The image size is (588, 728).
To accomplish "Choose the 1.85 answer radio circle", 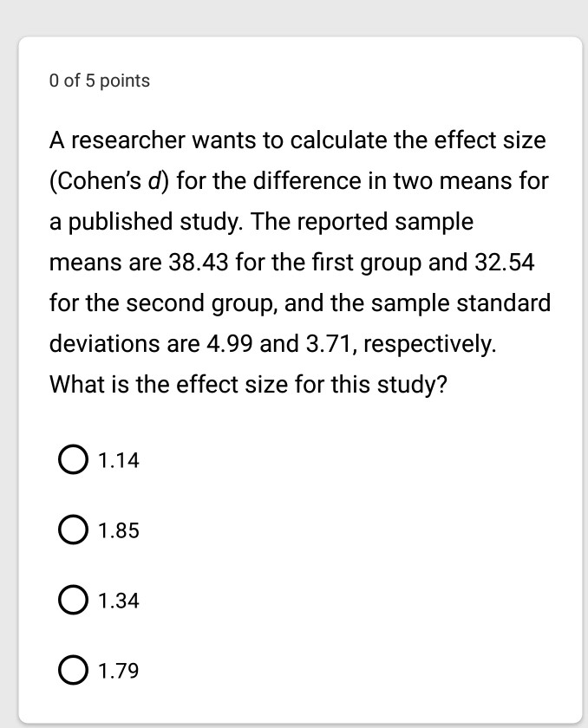I will tap(73, 530).
